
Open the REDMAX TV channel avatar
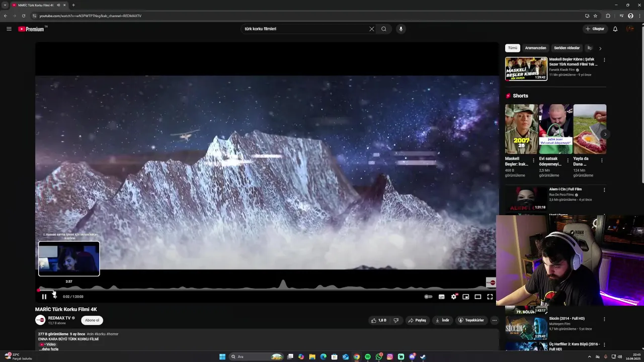(x=40, y=320)
